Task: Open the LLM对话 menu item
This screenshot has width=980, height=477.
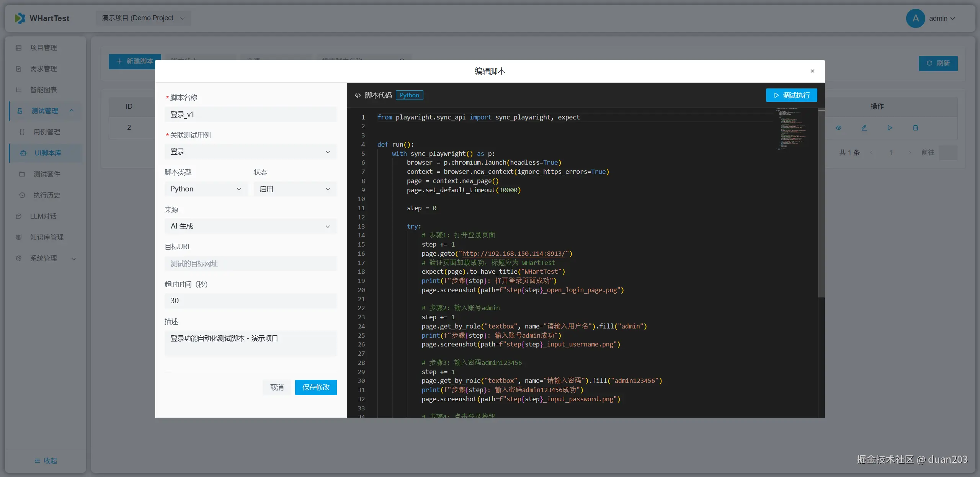Action: click(x=43, y=216)
